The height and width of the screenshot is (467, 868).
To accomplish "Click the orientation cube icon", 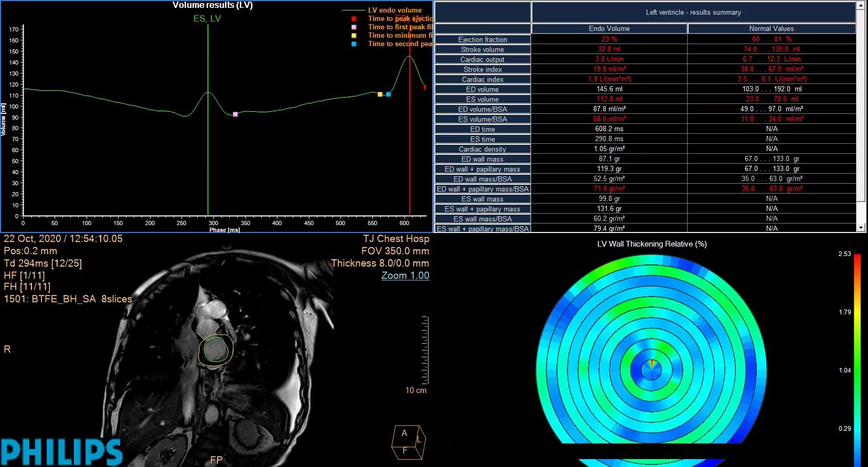I will tap(408, 442).
